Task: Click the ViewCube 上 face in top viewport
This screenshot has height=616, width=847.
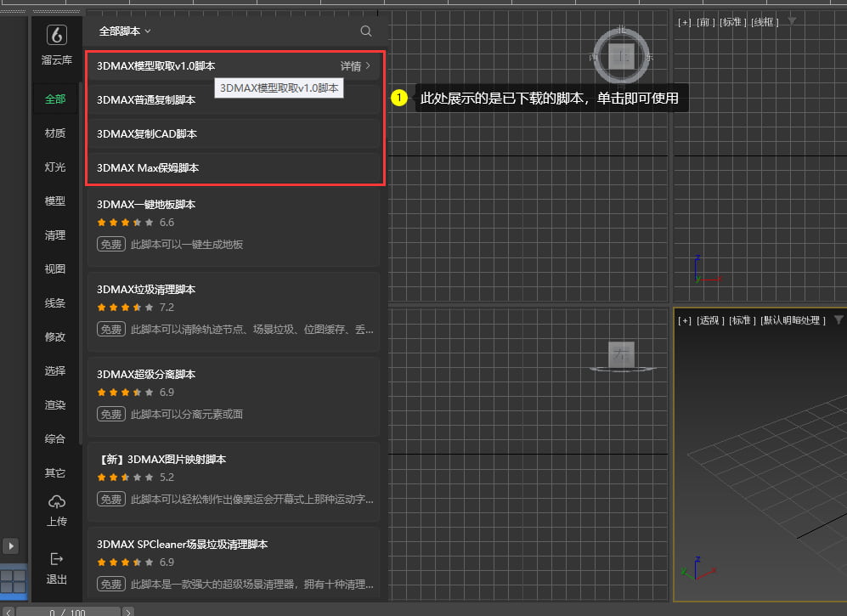Action: point(621,56)
